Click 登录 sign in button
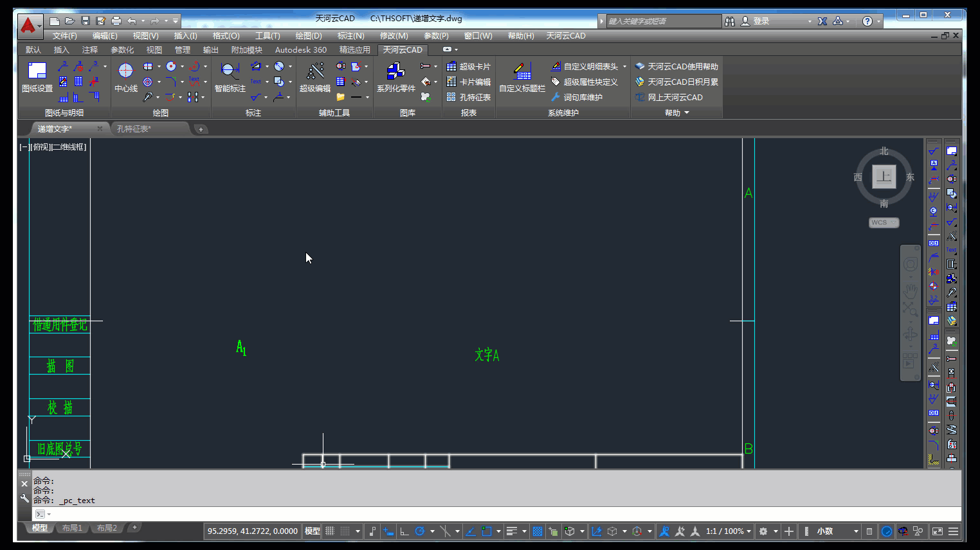980x550 pixels. (755, 21)
